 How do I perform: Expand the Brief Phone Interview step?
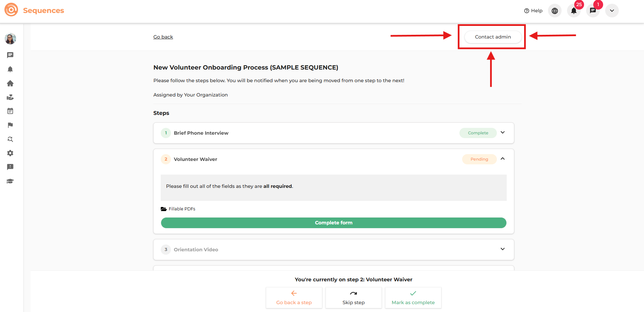click(502, 133)
